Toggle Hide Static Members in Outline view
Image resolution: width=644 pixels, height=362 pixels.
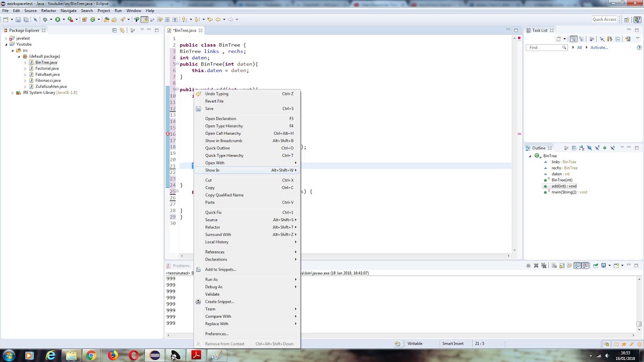click(597, 148)
